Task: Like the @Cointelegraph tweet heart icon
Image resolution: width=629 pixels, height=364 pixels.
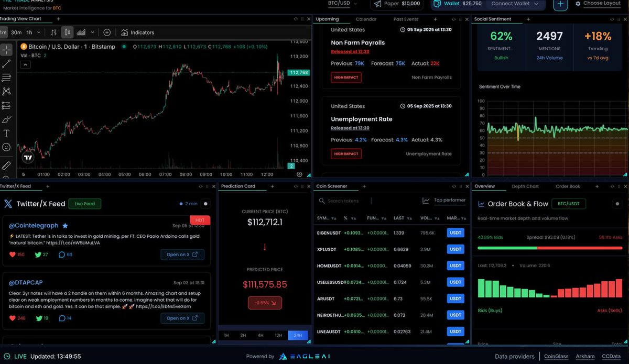Action: pyautogui.click(x=13, y=255)
